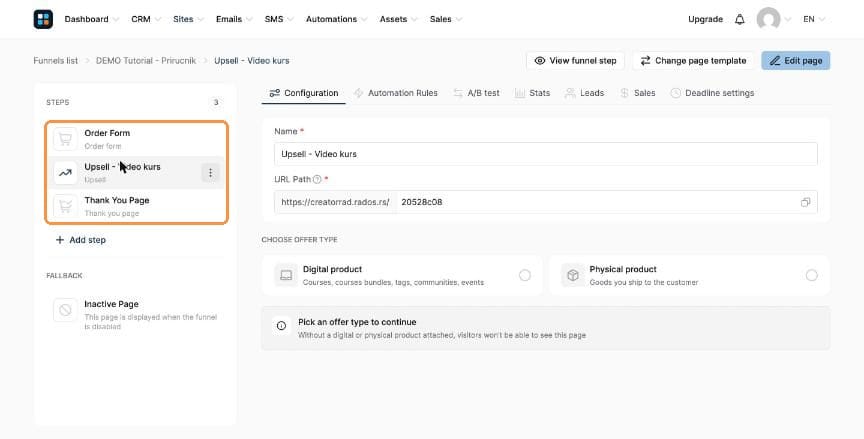Open the notifications bell
This screenshot has width=864, height=439.
(x=739, y=19)
